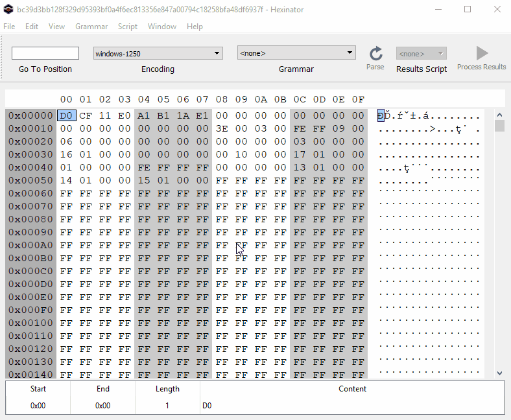Open the Help menu
The height and width of the screenshot is (420, 511).
tap(195, 27)
